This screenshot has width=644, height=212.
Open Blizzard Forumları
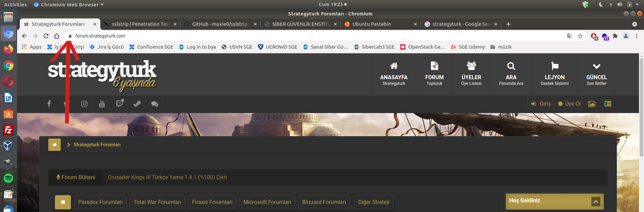click(x=324, y=202)
